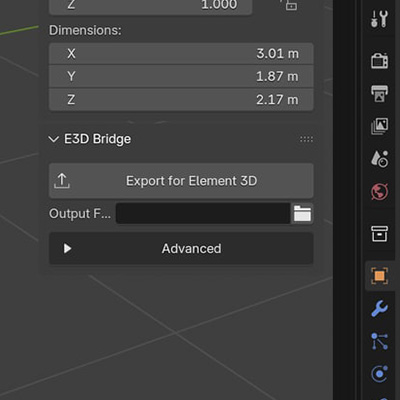
Task: Open the Modifiers properties tab
Action: (x=379, y=308)
